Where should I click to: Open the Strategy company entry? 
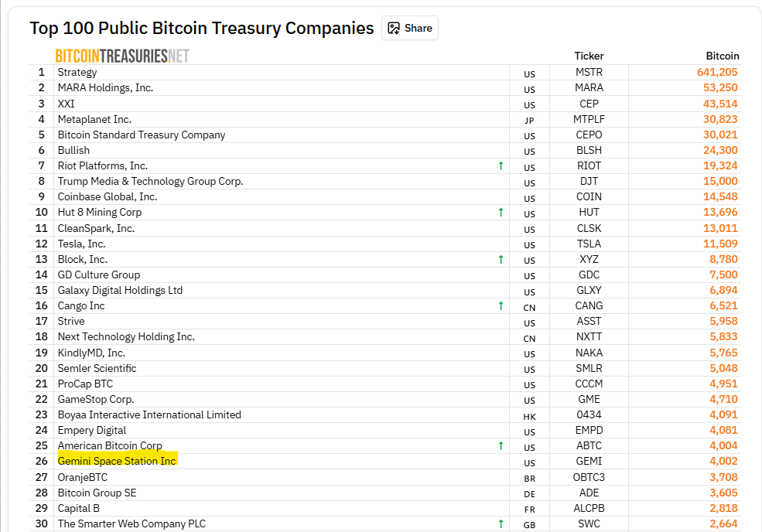pyautogui.click(x=77, y=72)
